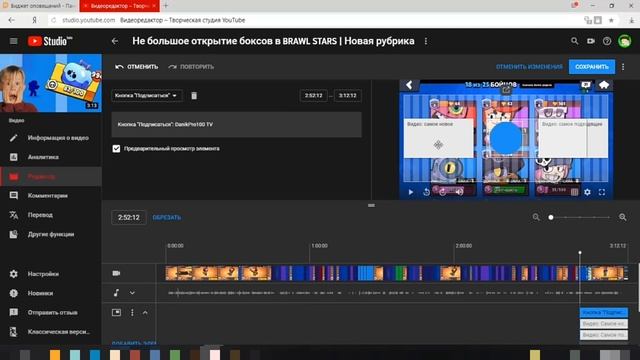640x360 pixels.
Task: Click the Undo button
Action: pos(137,67)
